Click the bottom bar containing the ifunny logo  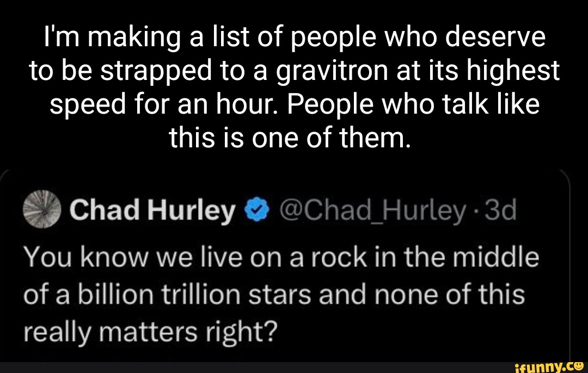(x=294, y=365)
